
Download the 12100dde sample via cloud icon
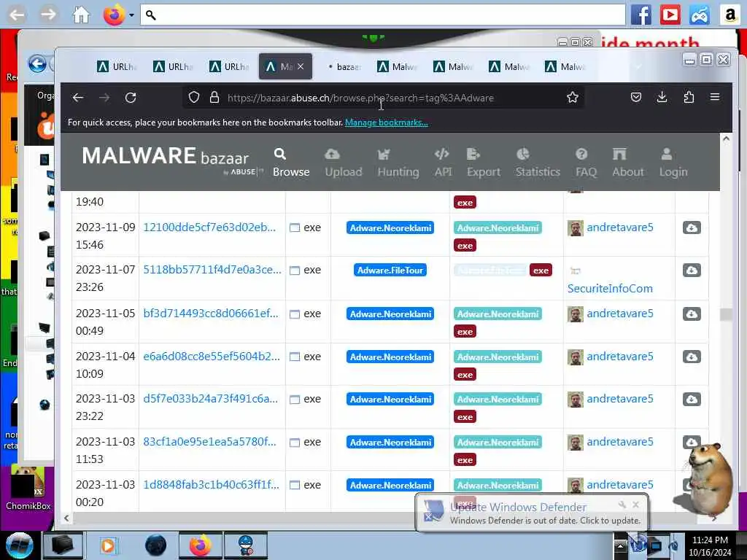pyautogui.click(x=692, y=227)
